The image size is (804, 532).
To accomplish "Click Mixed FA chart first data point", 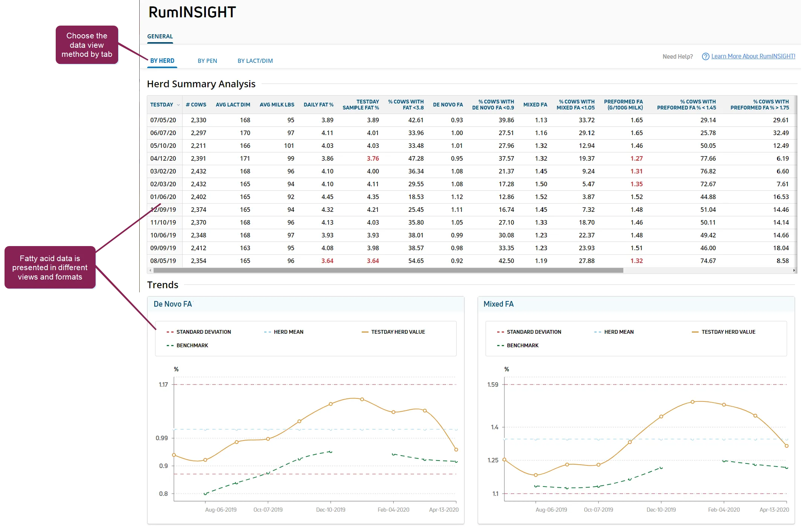I will coord(504,460).
